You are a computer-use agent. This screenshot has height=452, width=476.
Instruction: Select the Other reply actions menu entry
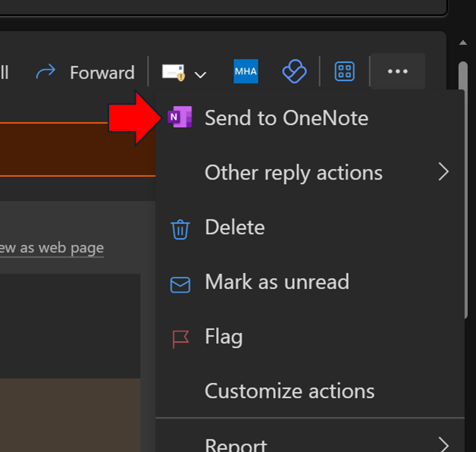pos(293,172)
